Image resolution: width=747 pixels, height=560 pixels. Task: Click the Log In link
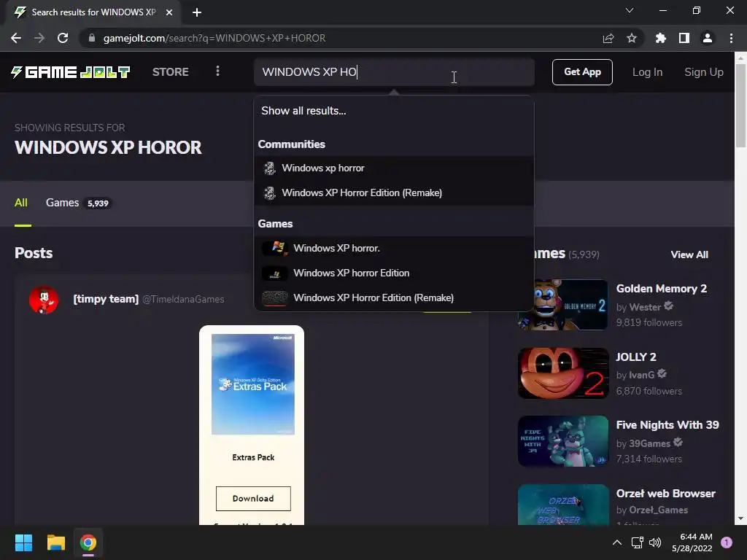click(x=648, y=72)
